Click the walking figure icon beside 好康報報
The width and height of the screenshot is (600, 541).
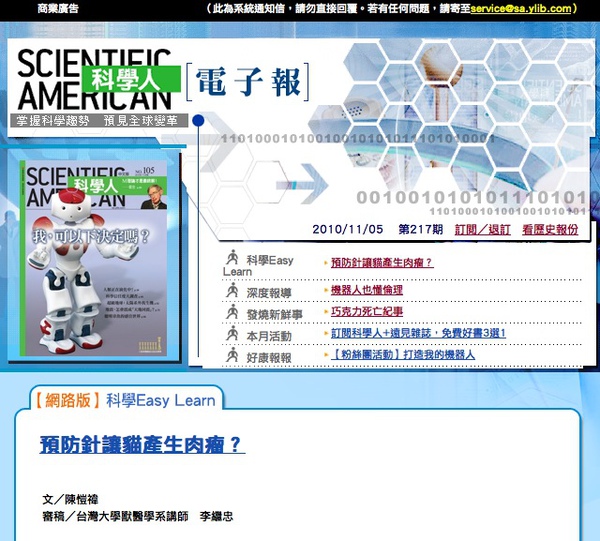232,355
